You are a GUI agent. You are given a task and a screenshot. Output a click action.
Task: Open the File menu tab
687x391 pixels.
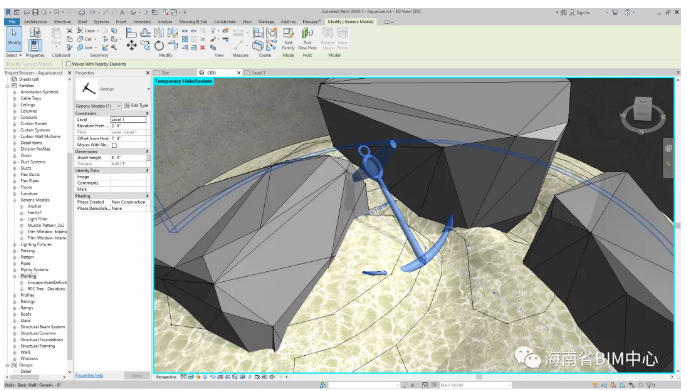pyautogui.click(x=12, y=21)
